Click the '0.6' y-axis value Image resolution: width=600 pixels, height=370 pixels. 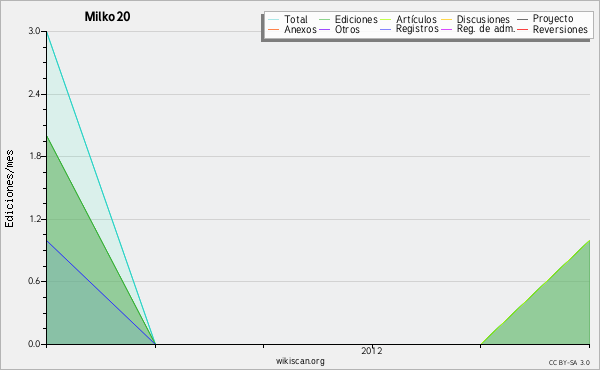tap(34, 281)
